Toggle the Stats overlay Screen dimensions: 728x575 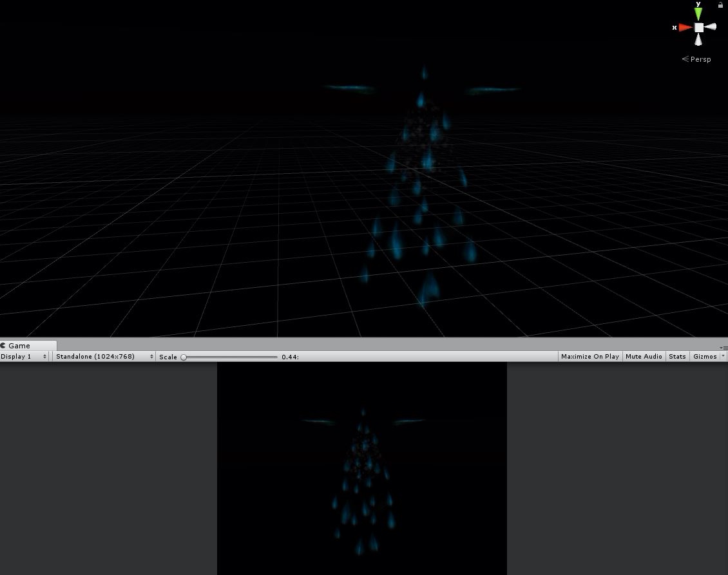point(677,357)
